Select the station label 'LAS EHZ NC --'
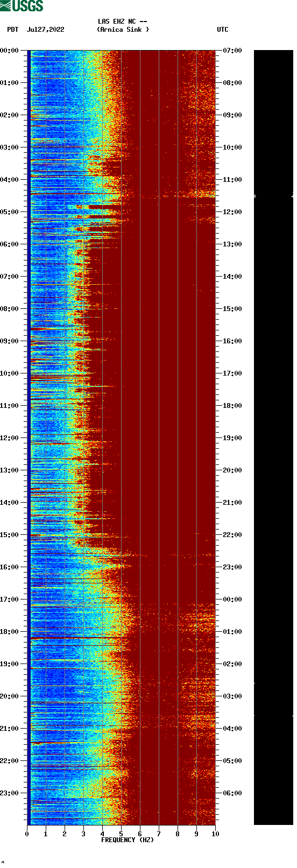Screen dimensions: 297x868 click(123, 22)
